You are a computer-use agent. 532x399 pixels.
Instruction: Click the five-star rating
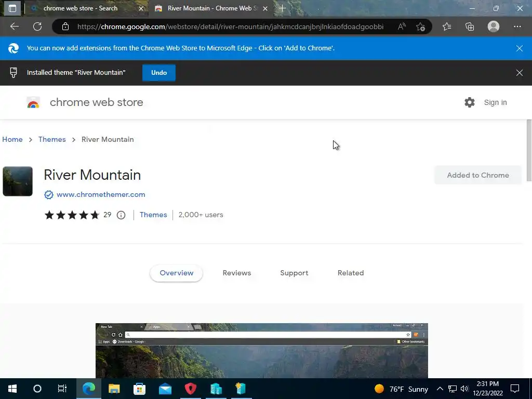click(x=72, y=215)
